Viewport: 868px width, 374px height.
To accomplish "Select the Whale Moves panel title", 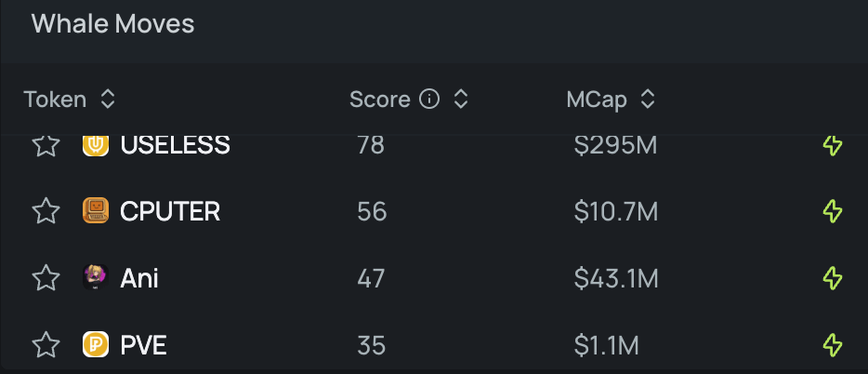I will 113,24.
